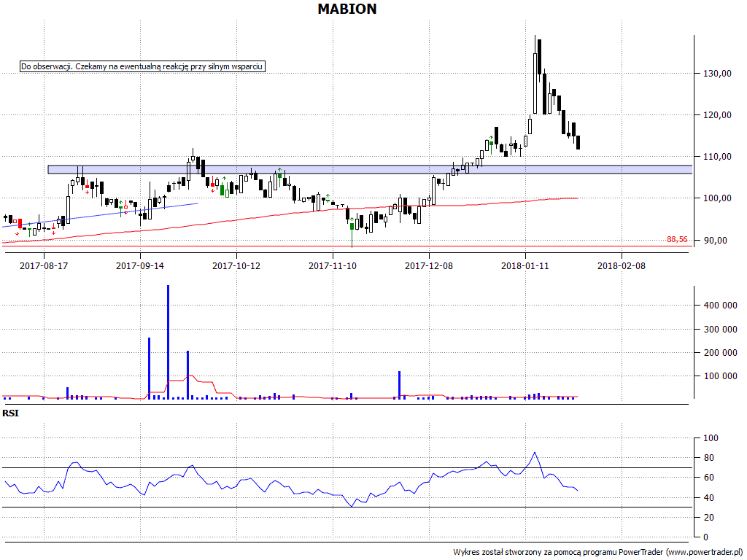Click the RSI 80 axis label

click(x=708, y=458)
